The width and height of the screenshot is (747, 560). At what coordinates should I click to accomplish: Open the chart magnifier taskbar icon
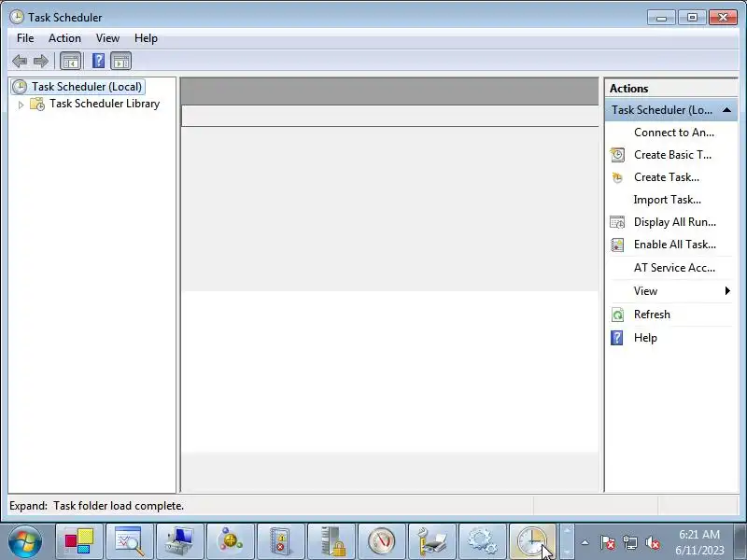pos(130,542)
